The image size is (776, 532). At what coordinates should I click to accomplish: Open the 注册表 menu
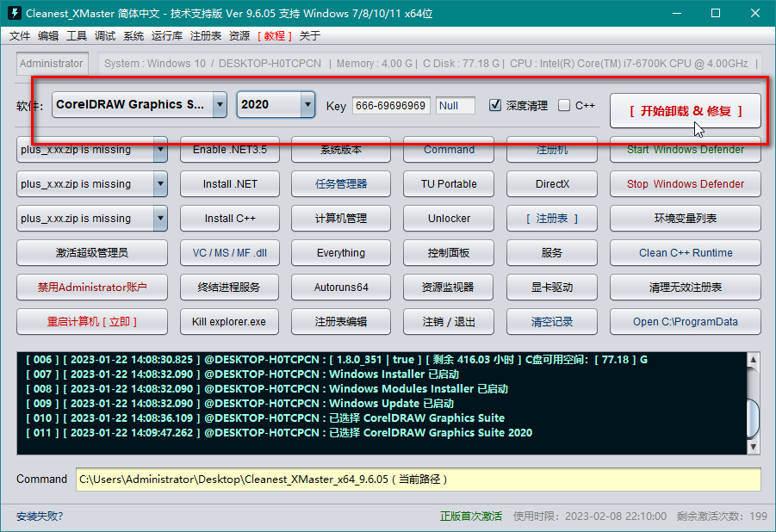pos(205,35)
